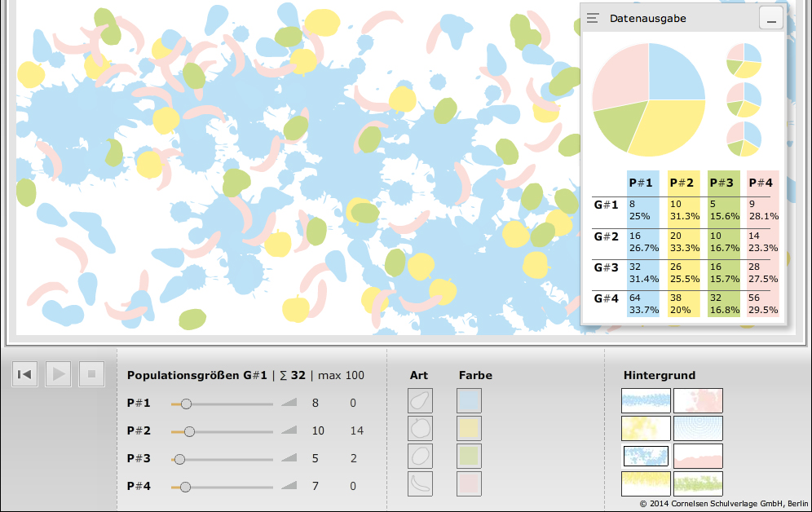Select the bottom-right green splatter background thumbnail
Screen dimensions: 812x512
[697, 484]
